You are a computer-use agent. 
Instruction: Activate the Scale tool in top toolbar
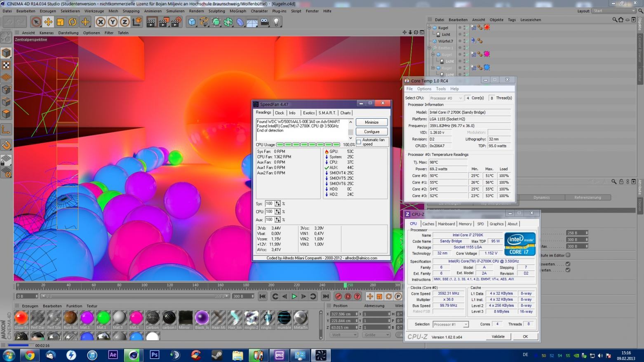[60, 22]
